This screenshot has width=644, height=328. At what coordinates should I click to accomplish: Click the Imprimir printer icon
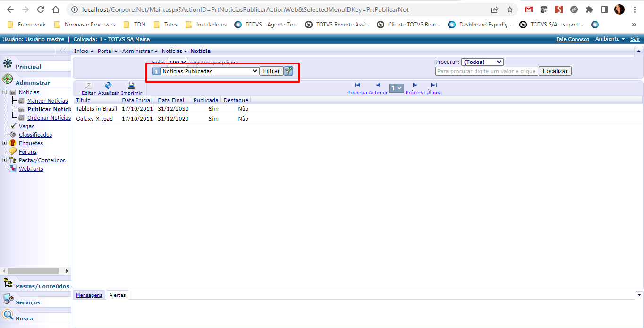(131, 86)
